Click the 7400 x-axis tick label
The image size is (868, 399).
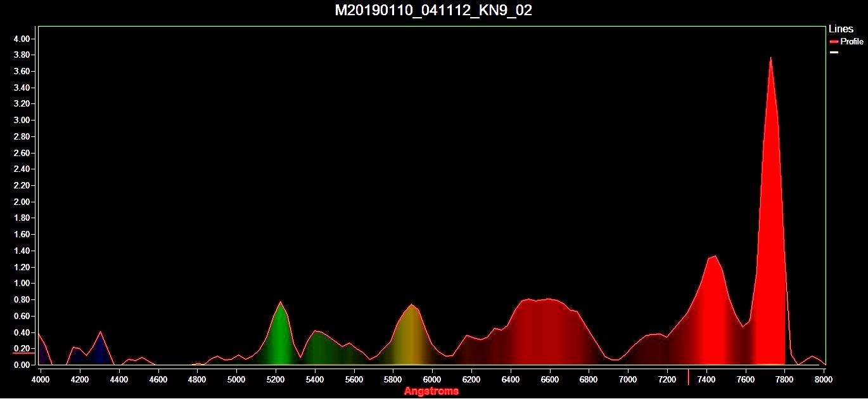(x=706, y=379)
